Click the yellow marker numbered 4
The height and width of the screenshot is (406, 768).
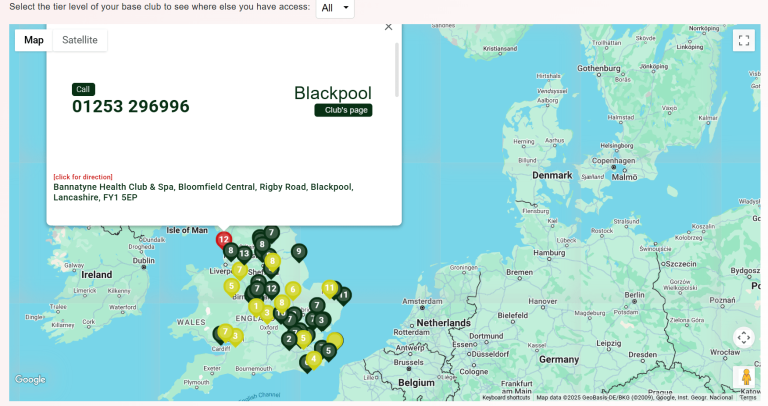pyautogui.click(x=314, y=358)
